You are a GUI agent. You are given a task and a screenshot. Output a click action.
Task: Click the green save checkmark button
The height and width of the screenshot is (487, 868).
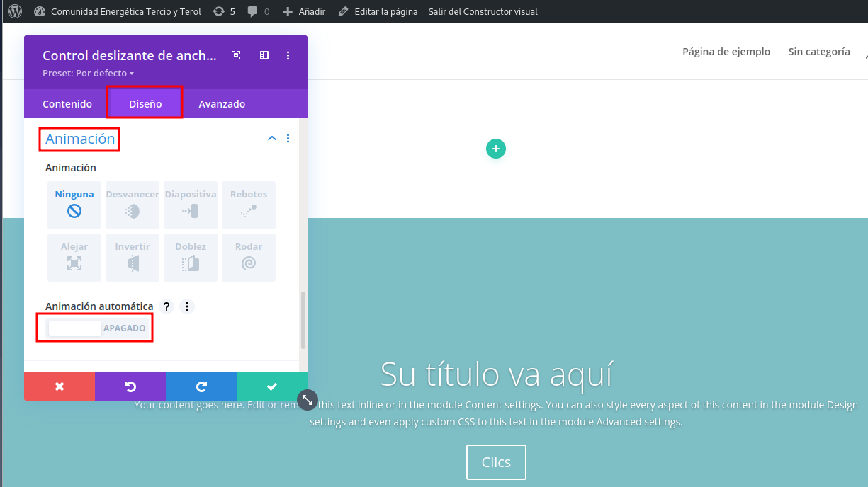(x=271, y=386)
